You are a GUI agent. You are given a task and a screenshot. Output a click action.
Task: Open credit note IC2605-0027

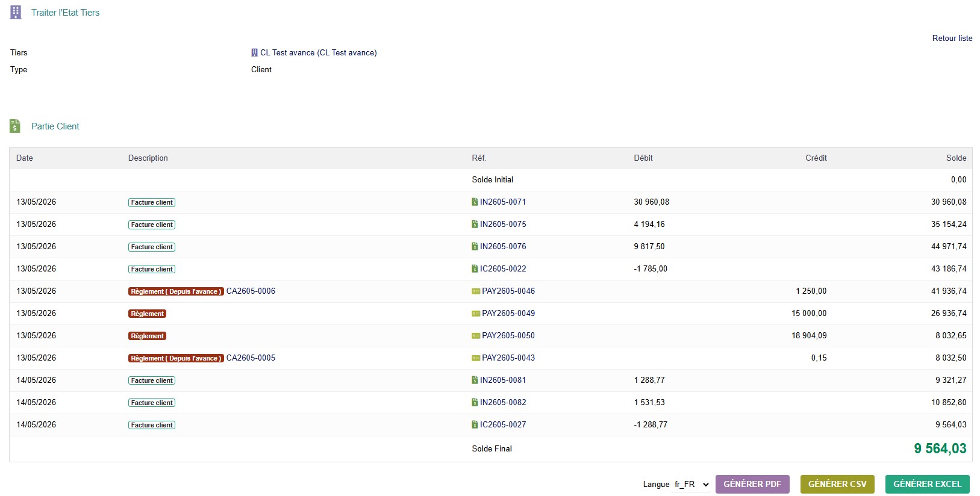(503, 424)
